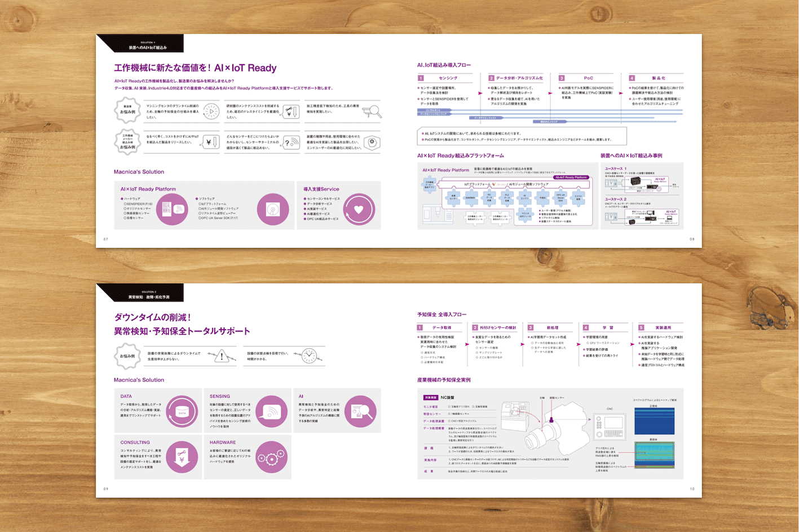The width and height of the screenshot is (799, 532).
Task: Click the センサーコンサルサービス list item
Action: [322, 199]
